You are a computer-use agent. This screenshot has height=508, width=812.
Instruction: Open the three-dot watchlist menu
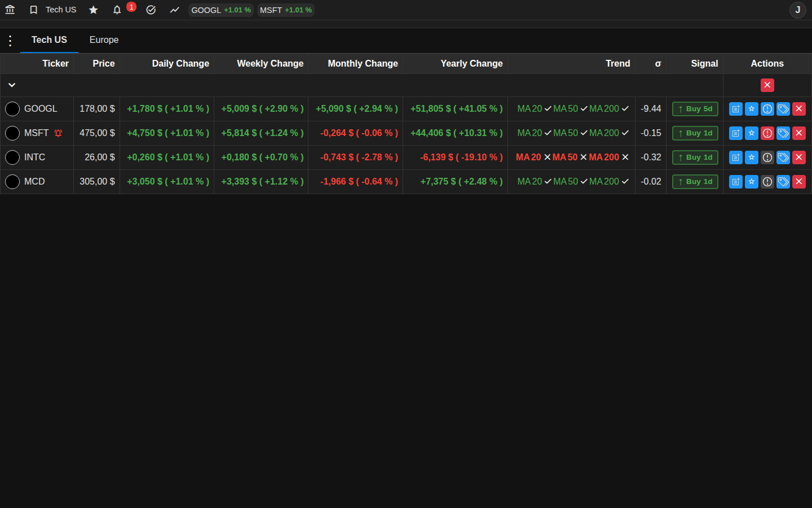[10, 41]
